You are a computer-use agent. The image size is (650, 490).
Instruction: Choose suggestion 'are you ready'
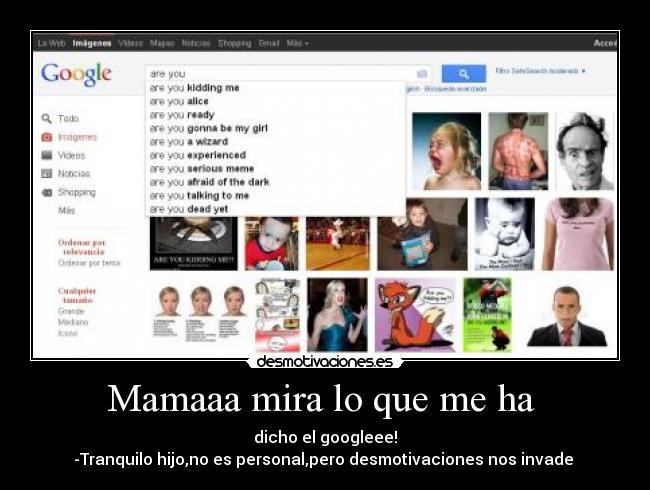pyautogui.click(x=275, y=115)
